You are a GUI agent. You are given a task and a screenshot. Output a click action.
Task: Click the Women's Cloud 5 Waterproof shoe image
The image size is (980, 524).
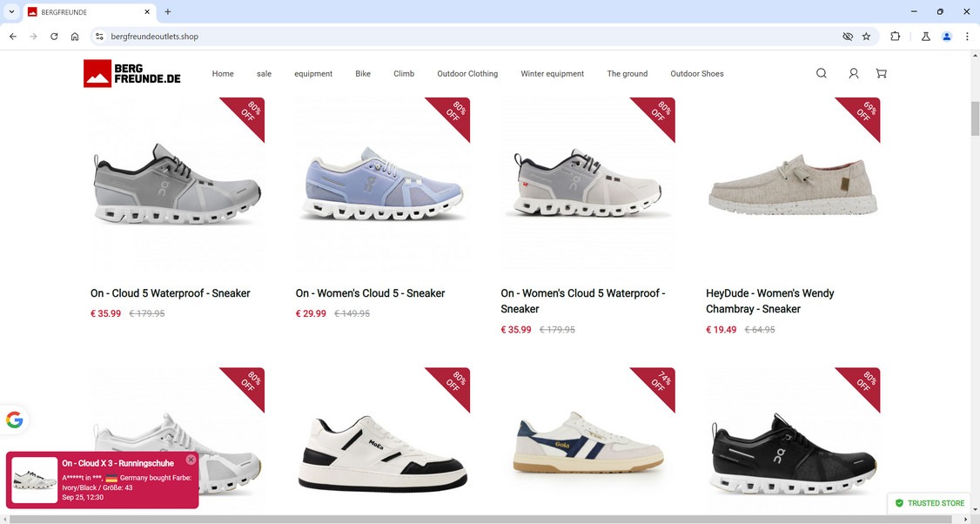tap(587, 185)
